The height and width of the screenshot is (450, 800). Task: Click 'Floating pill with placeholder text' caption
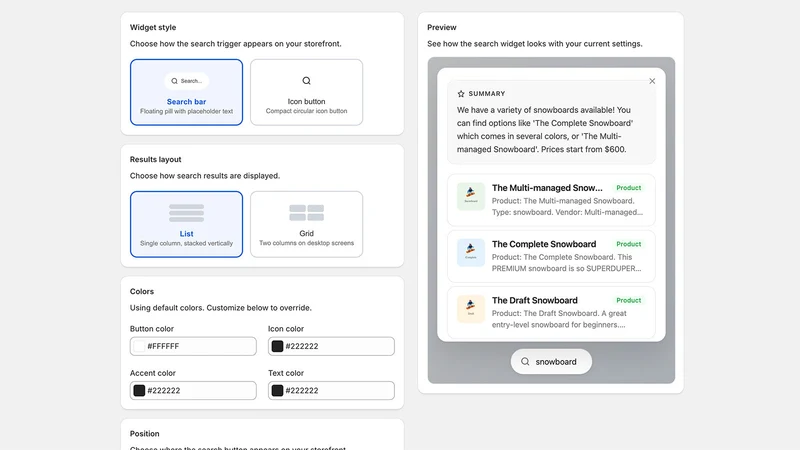click(x=186, y=111)
